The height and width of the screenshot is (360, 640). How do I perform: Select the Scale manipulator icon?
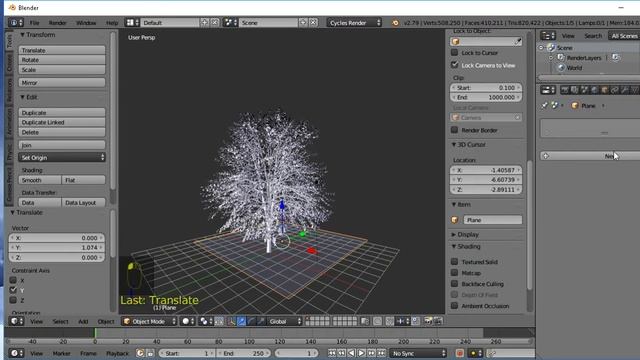click(x=261, y=321)
